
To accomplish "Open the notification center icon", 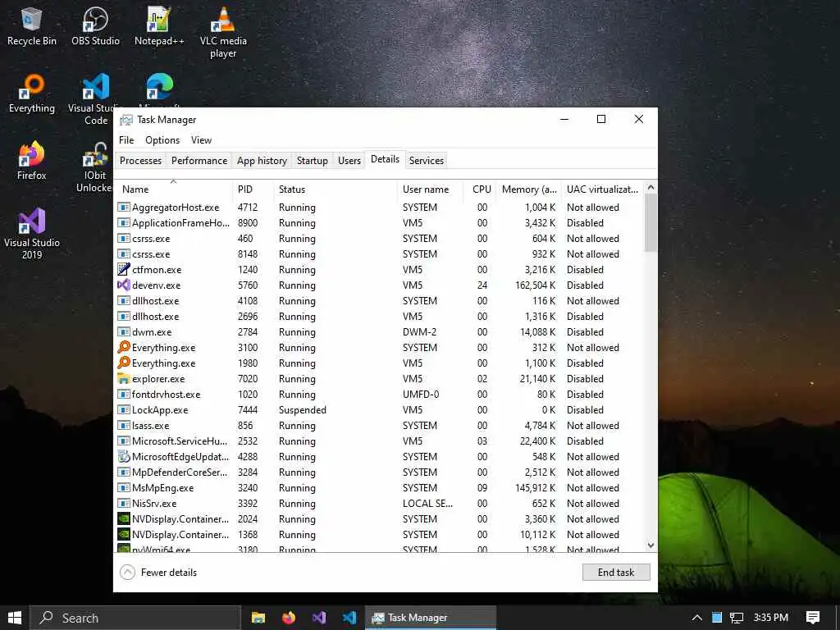I will coord(813,618).
